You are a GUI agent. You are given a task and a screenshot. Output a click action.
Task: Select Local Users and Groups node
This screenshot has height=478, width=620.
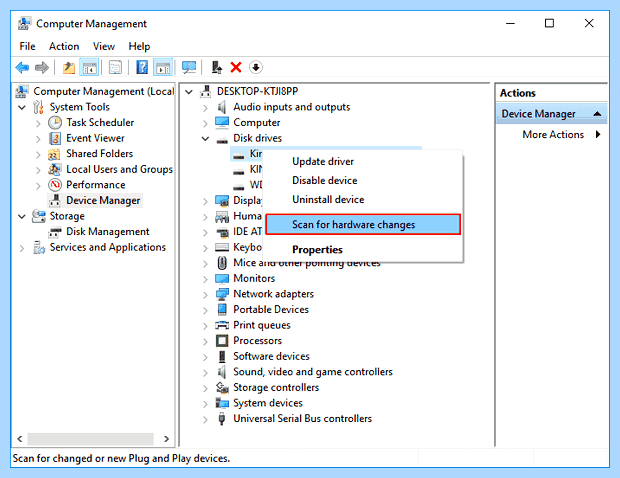click(x=119, y=169)
